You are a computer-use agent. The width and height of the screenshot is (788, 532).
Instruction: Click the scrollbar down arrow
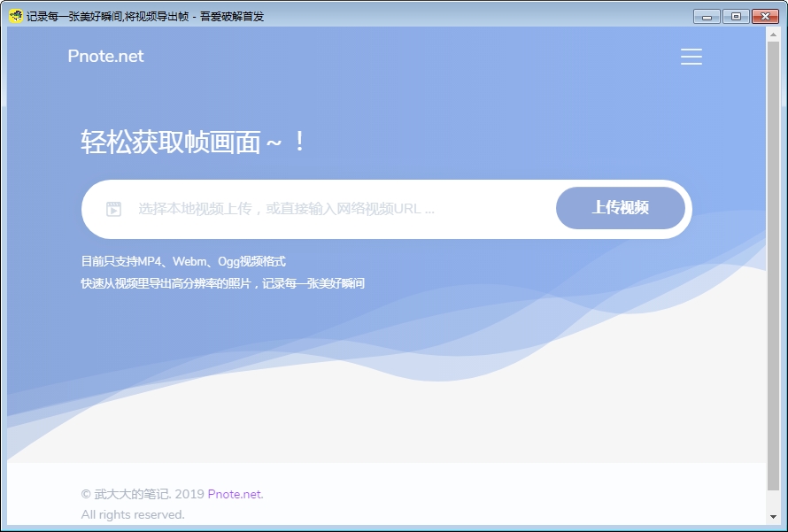pyautogui.click(x=773, y=517)
